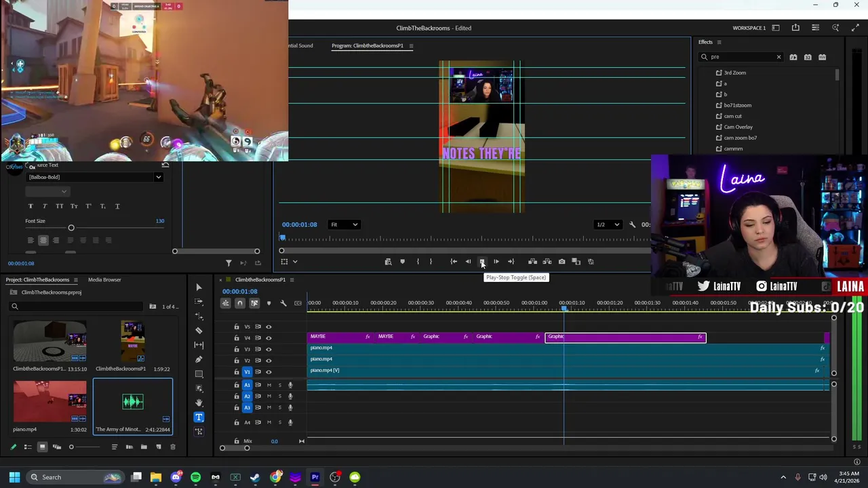The height and width of the screenshot is (488, 868).
Task: Open the Project panel menu
Action: point(75,279)
